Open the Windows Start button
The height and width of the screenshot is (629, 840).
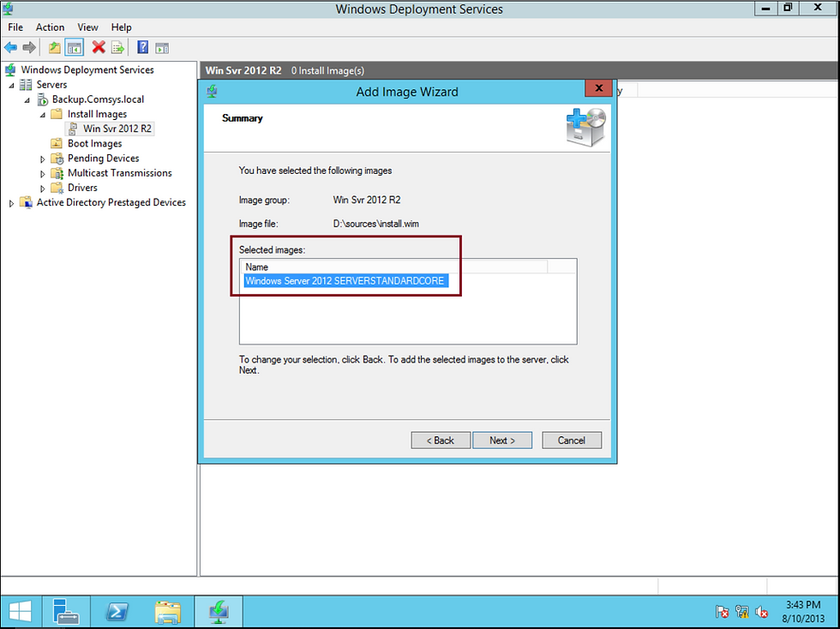pyautogui.click(x=19, y=611)
